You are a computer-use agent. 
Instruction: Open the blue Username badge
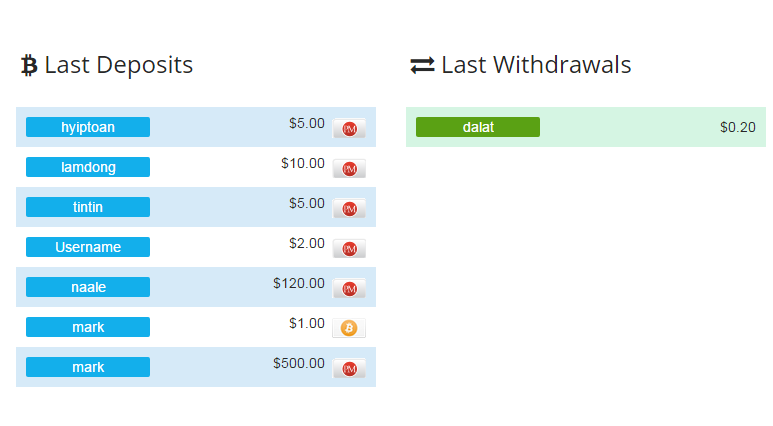[88, 247]
